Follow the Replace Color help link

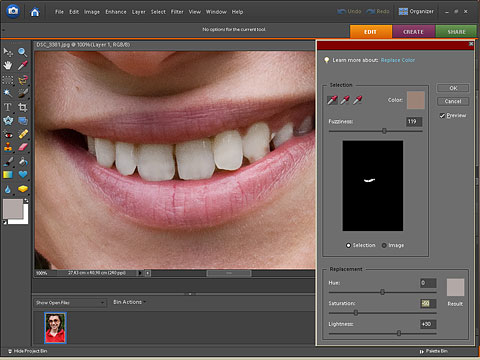pyautogui.click(x=398, y=60)
